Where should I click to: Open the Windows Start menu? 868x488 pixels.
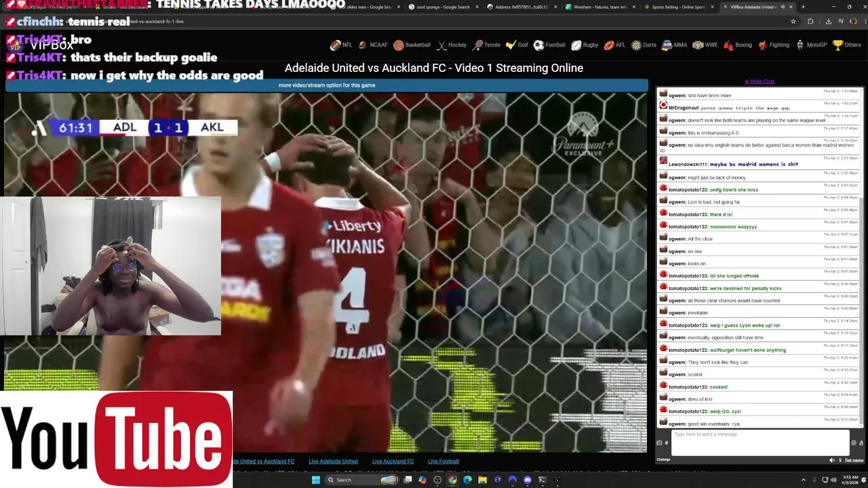(315, 480)
